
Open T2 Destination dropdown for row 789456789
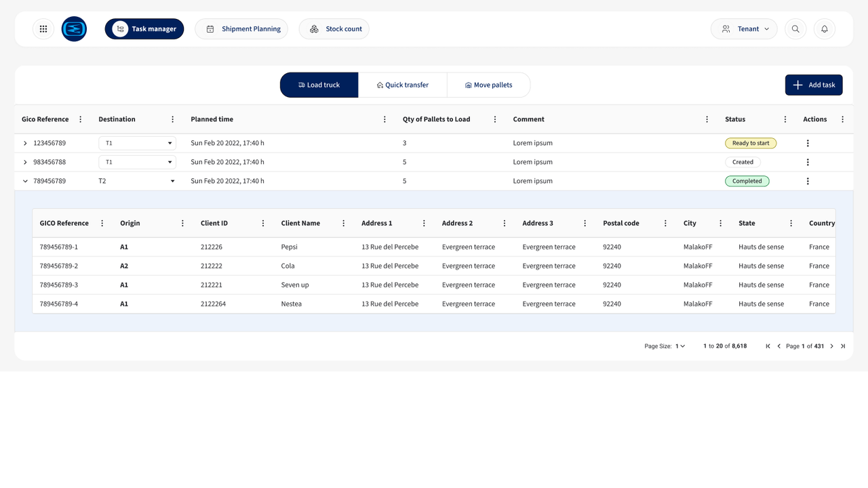pyautogui.click(x=137, y=181)
